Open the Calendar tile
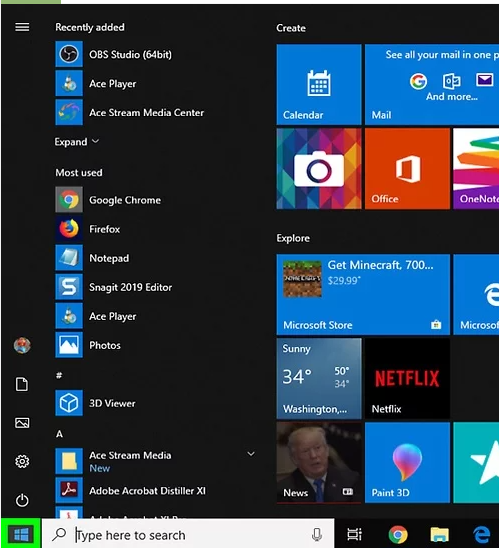The height and width of the screenshot is (548, 499). pyautogui.click(x=319, y=84)
